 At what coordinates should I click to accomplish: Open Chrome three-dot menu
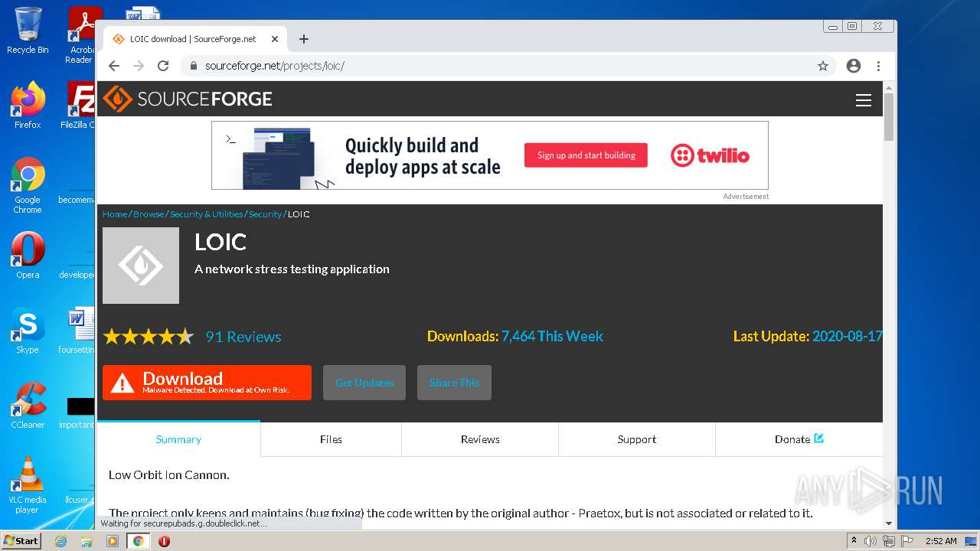coord(878,66)
